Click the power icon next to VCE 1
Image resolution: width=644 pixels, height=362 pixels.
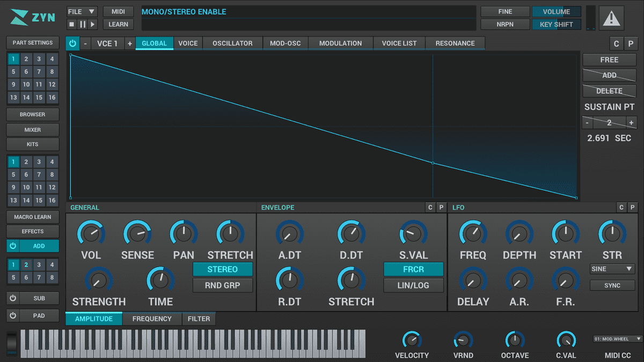pos(72,43)
